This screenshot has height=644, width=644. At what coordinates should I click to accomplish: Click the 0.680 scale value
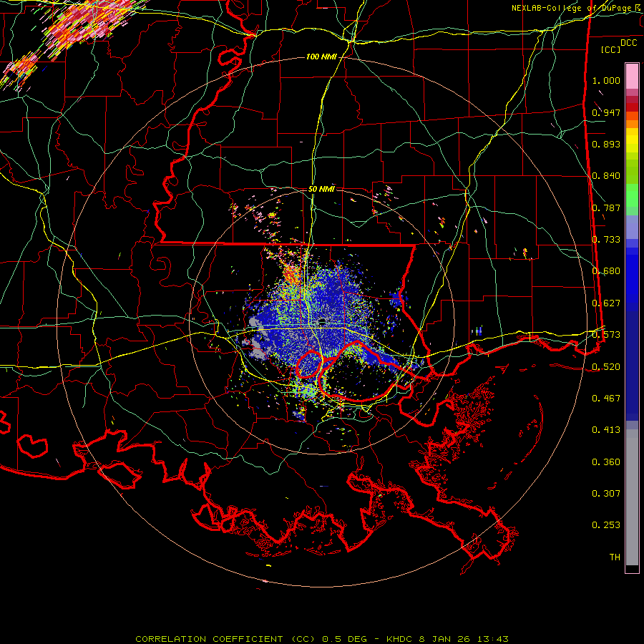coord(606,271)
